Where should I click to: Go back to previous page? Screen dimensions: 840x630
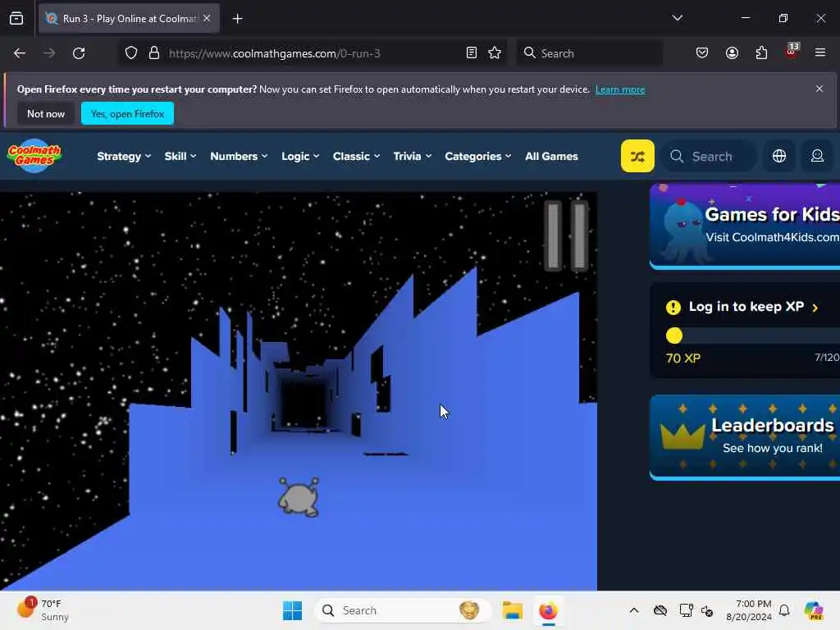tap(20, 53)
